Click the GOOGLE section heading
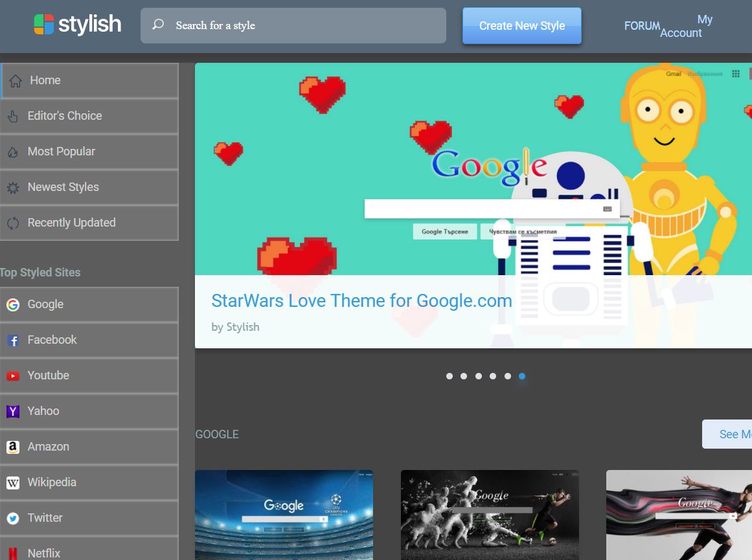This screenshot has height=560, width=752. point(217,434)
